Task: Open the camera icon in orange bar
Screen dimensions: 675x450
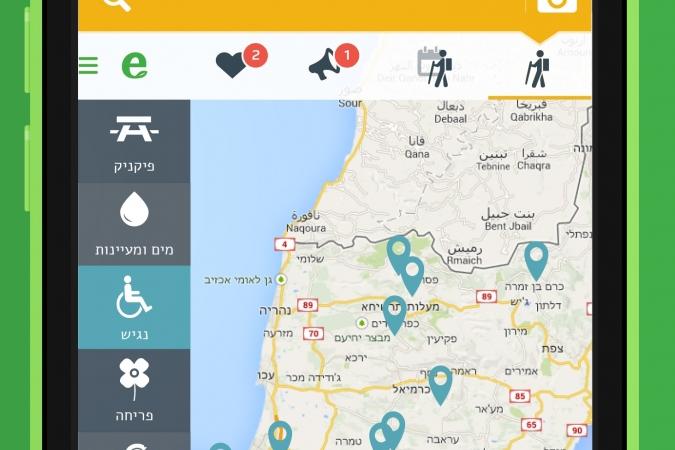Action: click(x=557, y=5)
